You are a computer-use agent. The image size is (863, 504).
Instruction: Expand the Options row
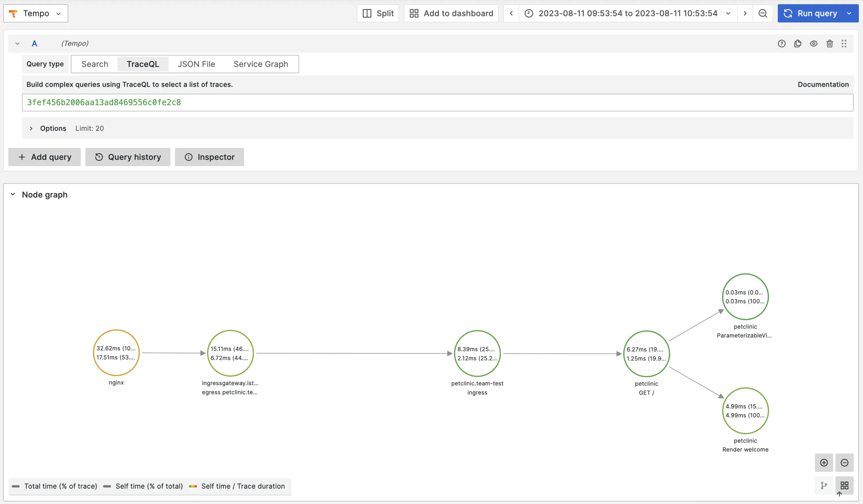click(31, 128)
